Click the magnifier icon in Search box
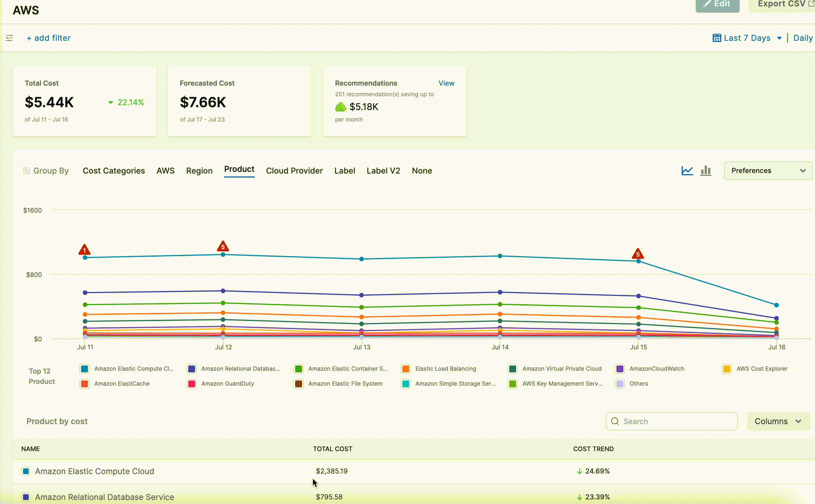This screenshot has width=815, height=504. click(x=615, y=421)
